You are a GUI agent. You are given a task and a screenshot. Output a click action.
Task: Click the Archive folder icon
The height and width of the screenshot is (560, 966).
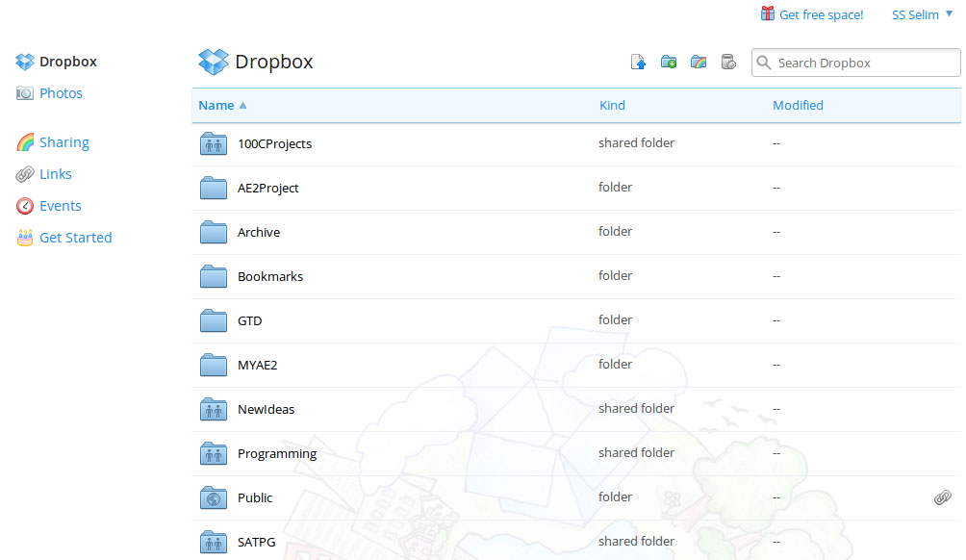click(x=214, y=232)
